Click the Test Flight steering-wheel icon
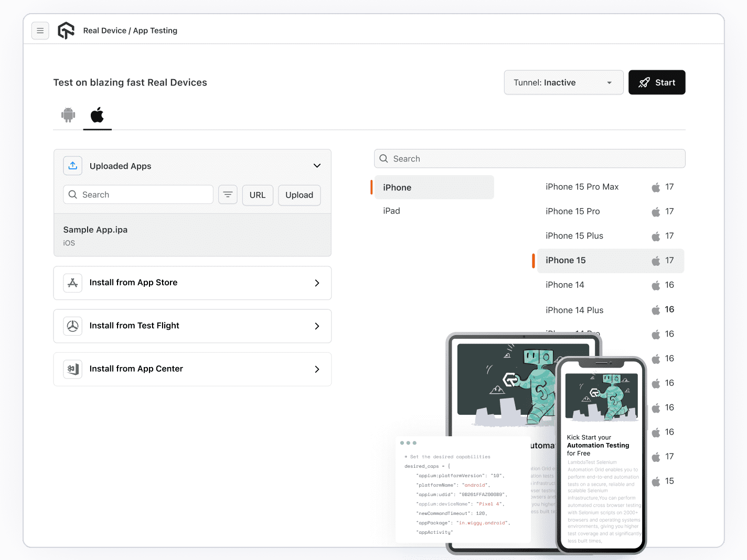 (72, 326)
